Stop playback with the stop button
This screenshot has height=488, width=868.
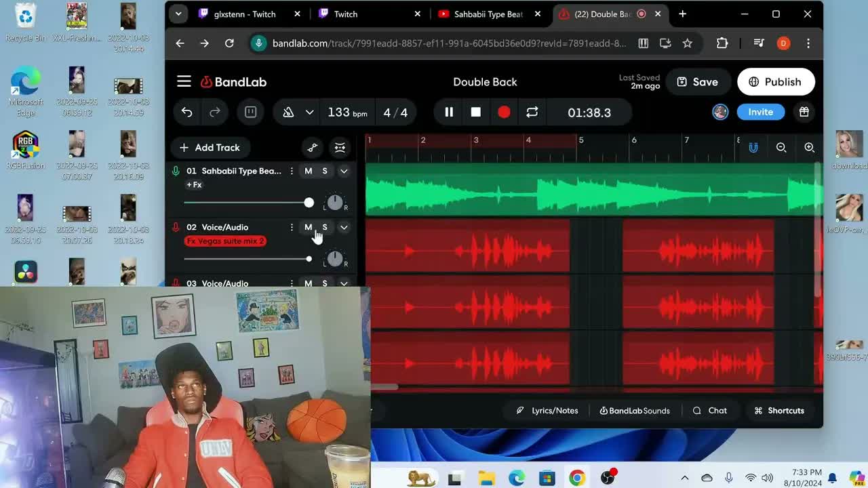(476, 113)
